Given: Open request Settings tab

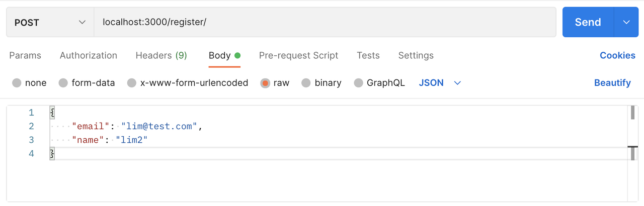Looking at the screenshot, I should coord(416,55).
